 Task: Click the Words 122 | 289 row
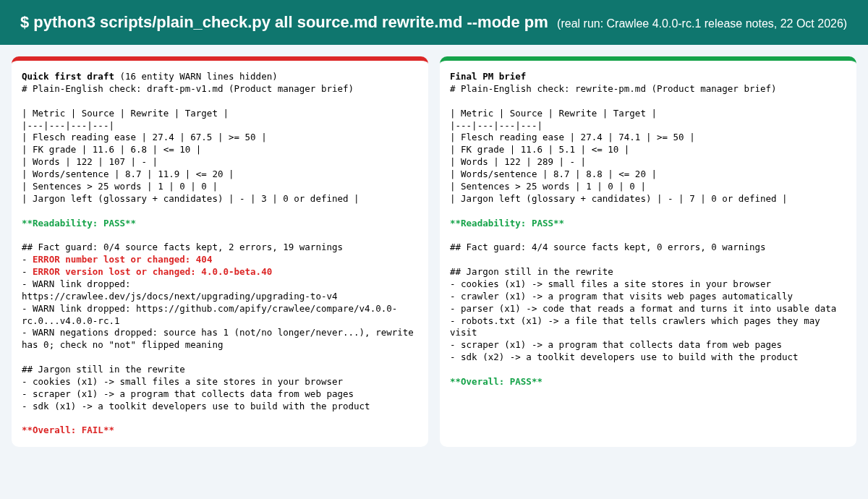(518, 162)
